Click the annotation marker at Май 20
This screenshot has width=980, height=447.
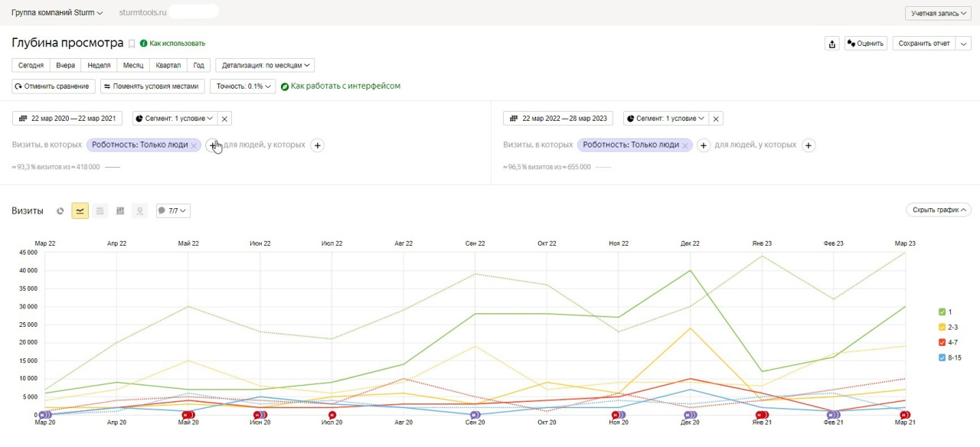pos(188,415)
